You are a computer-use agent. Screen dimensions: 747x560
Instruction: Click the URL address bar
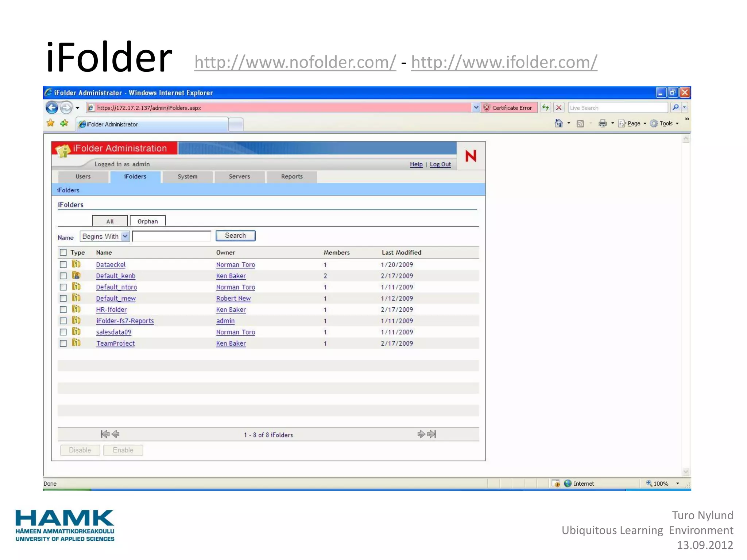[279, 108]
